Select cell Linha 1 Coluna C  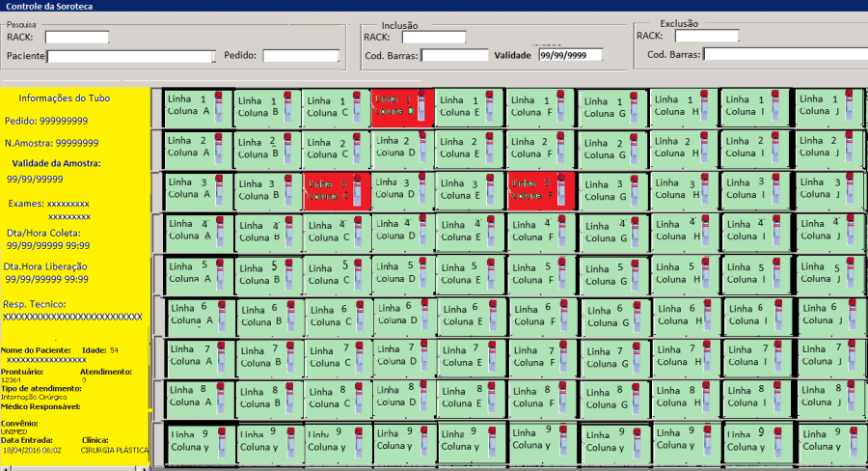tap(336, 108)
